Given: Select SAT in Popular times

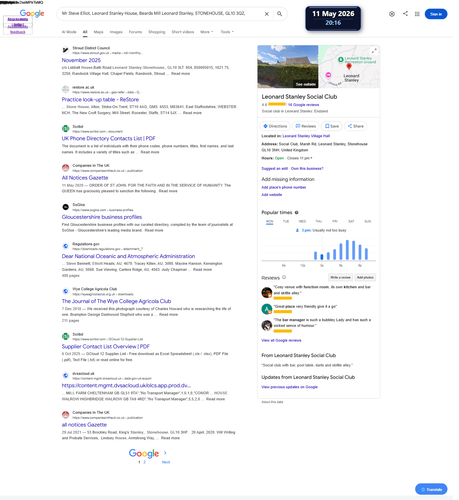Looking at the screenshot, I should (x=351, y=222).
